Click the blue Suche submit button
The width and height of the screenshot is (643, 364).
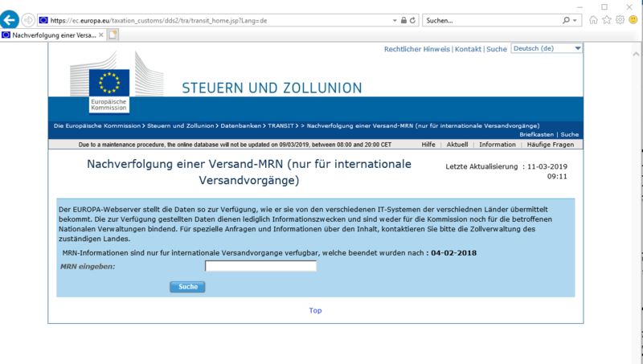pos(187,287)
